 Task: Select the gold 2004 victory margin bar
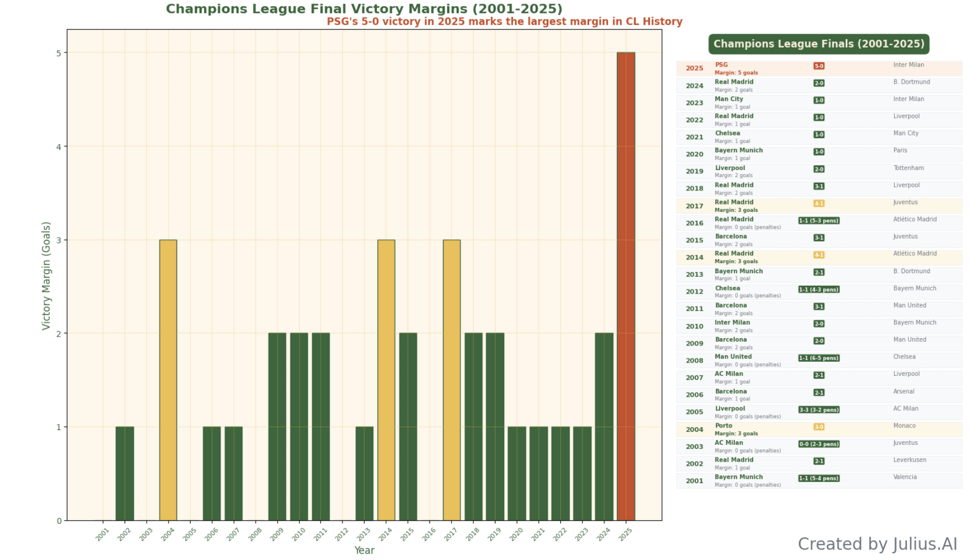click(x=168, y=380)
